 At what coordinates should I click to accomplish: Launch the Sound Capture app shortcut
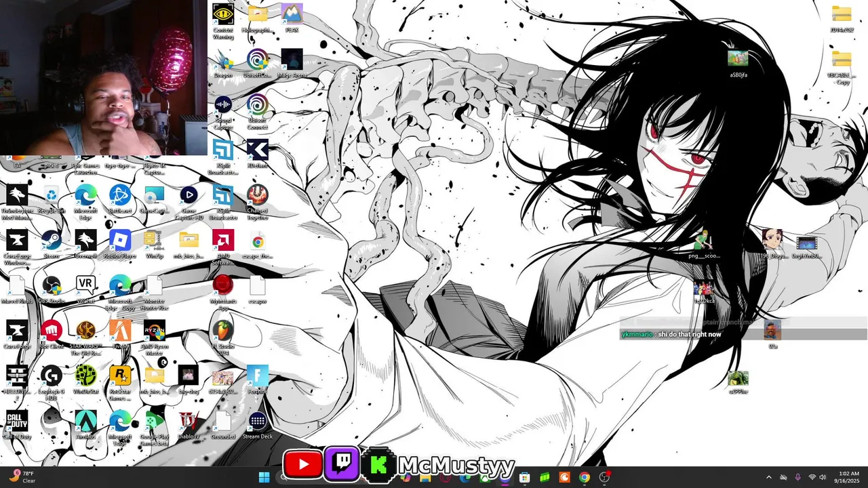click(223, 112)
